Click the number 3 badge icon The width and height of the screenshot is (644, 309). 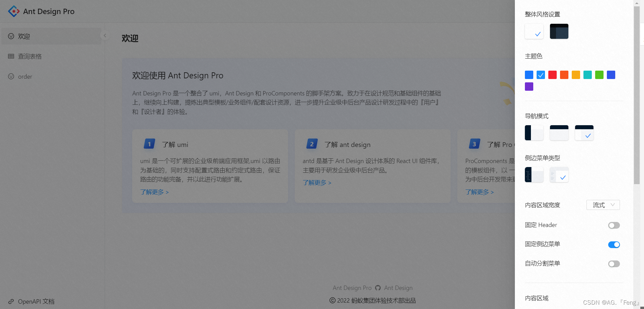[x=474, y=144]
